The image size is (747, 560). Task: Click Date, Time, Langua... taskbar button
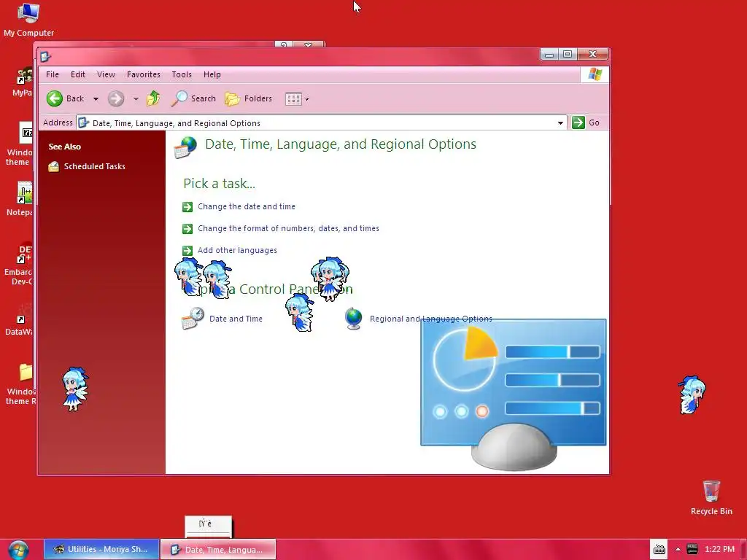click(217, 550)
